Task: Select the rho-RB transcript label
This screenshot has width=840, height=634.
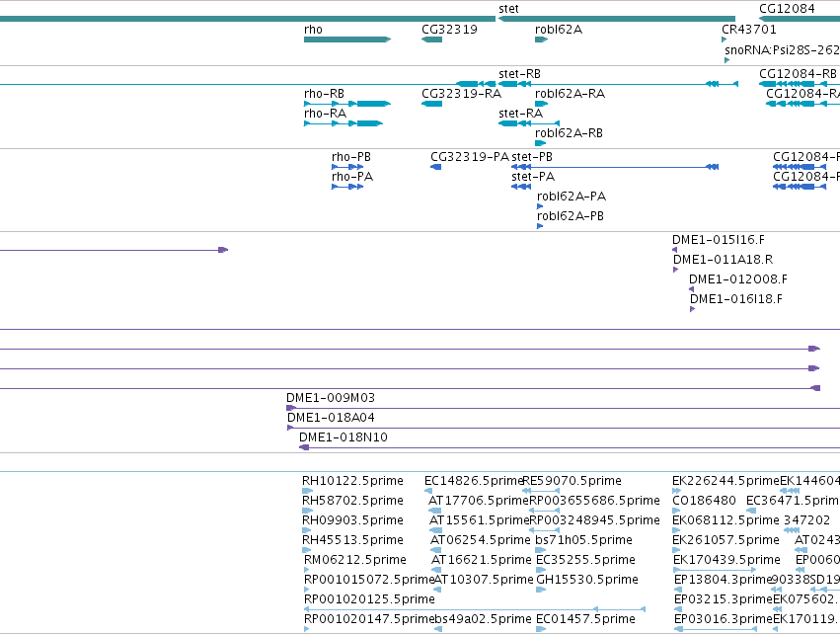Action: pos(324,94)
